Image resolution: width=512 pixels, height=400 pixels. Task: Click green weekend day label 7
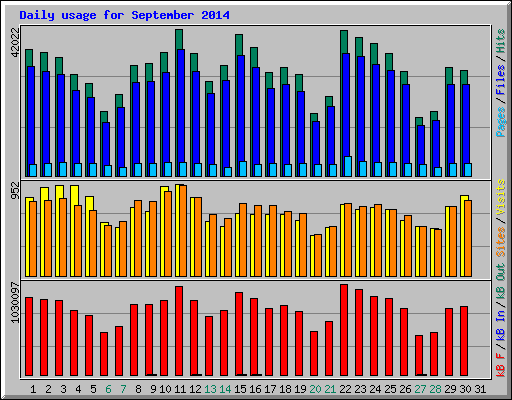123,389
